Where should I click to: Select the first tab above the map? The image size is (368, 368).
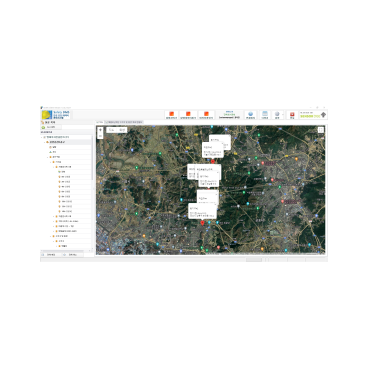click(x=100, y=122)
